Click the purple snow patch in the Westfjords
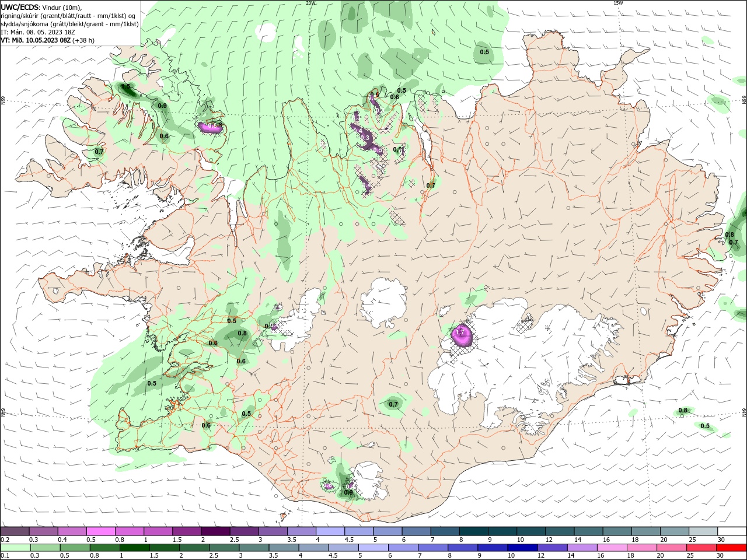 pyautogui.click(x=211, y=127)
